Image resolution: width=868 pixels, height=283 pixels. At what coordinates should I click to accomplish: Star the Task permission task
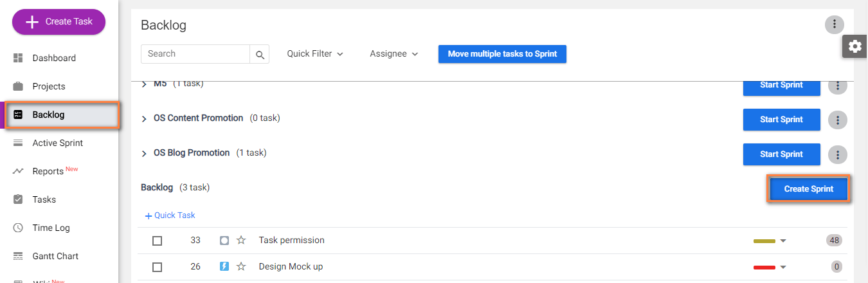[x=241, y=240]
